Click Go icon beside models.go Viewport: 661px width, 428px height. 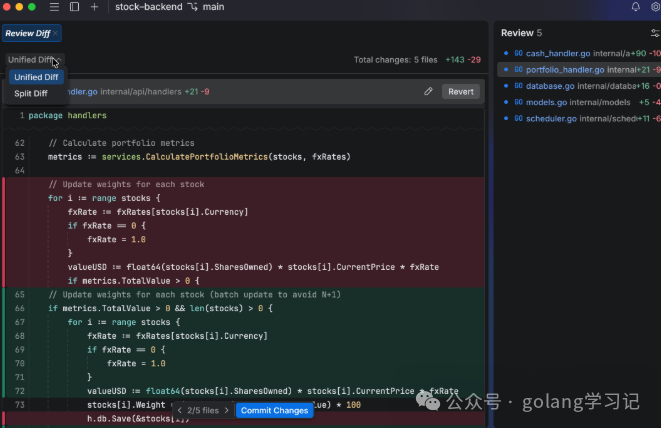coord(519,102)
